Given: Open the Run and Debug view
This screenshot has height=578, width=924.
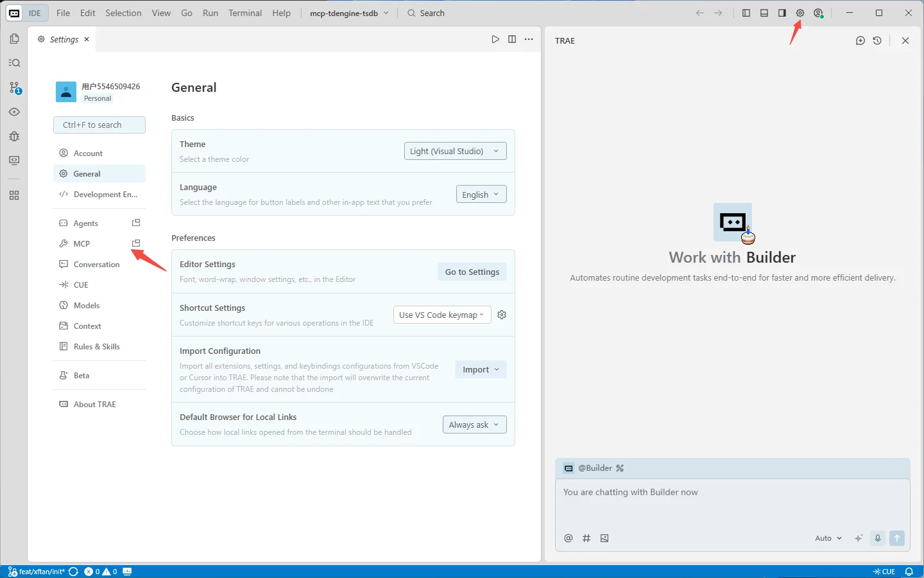Looking at the screenshot, I should pyautogui.click(x=14, y=136).
